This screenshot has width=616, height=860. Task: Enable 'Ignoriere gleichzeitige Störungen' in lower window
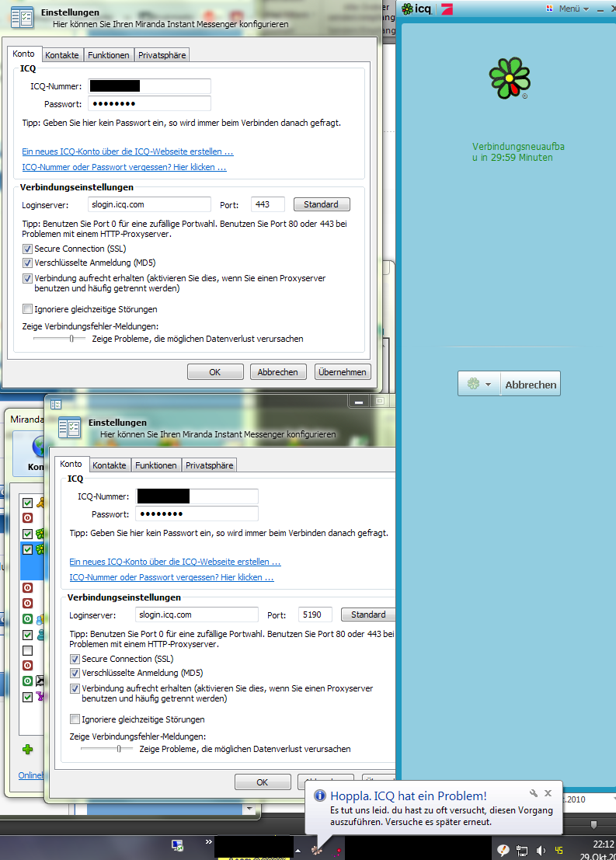click(75, 719)
